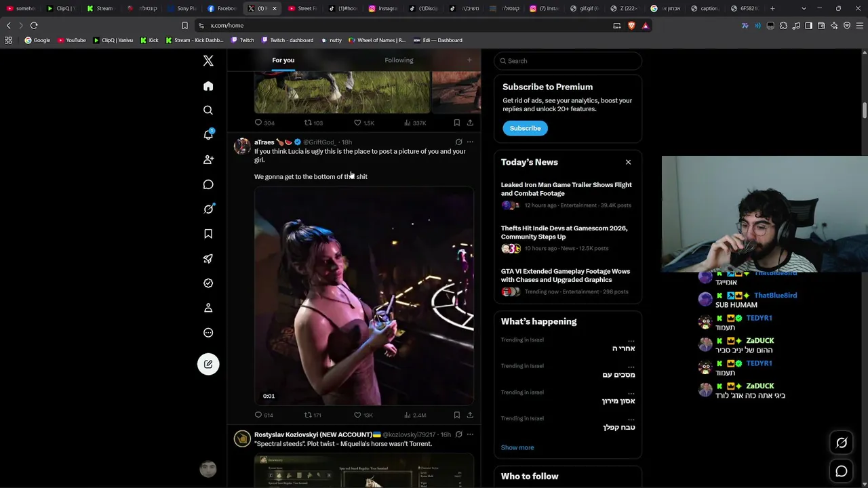Click the Subscribe button for Premium
This screenshot has height=488, width=868.
tap(526, 128)
